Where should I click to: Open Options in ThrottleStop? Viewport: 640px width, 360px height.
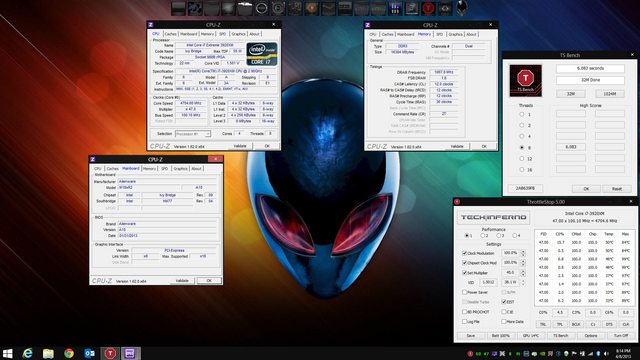coord(591,336)
